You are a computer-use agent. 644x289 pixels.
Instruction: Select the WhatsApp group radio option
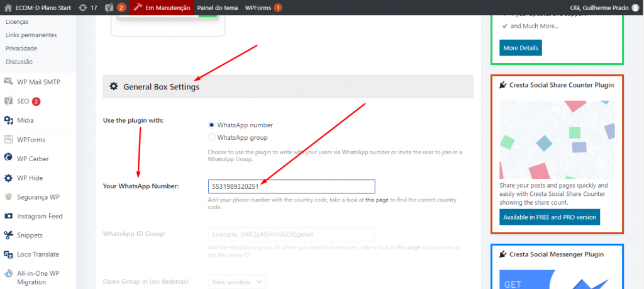211,137
